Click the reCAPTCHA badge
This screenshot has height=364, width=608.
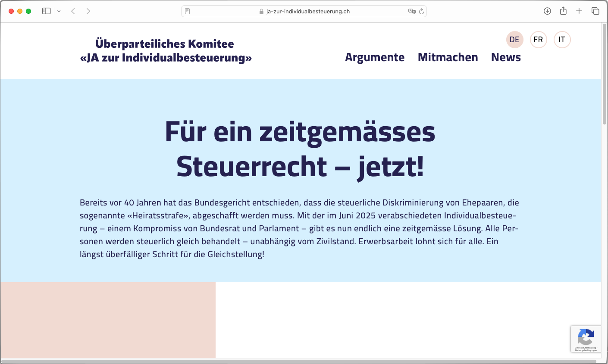pyautogui.click(x=586, y=339)
